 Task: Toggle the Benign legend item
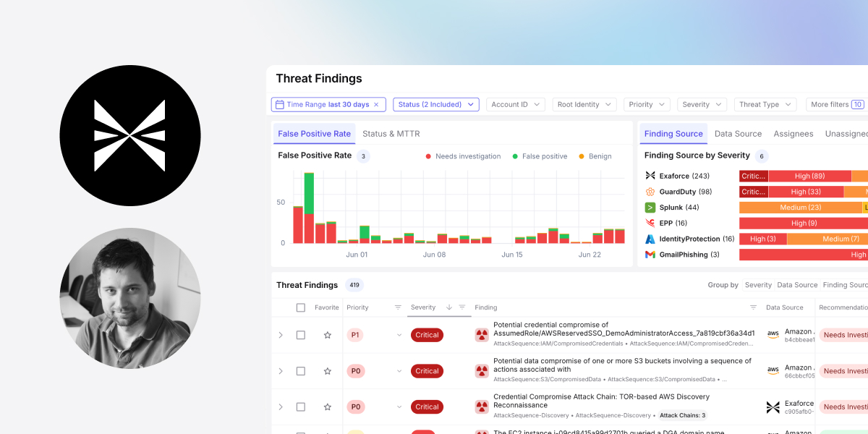[595, 156]
